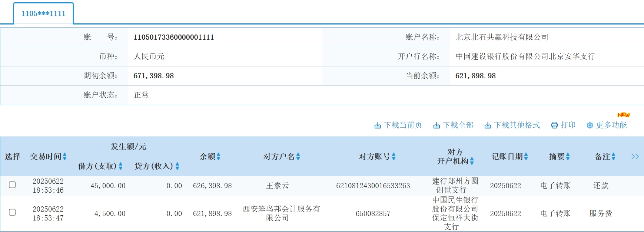This screenshot has width=644, height=232.
Task: Sort the 贷方(收入) column
Action: pos(177,166)
